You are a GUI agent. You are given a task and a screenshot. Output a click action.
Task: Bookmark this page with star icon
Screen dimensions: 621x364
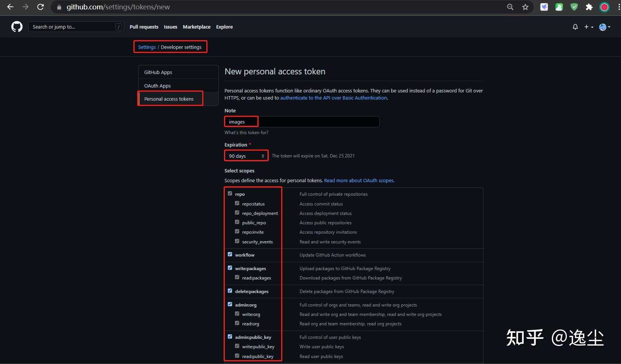point(525,7)
